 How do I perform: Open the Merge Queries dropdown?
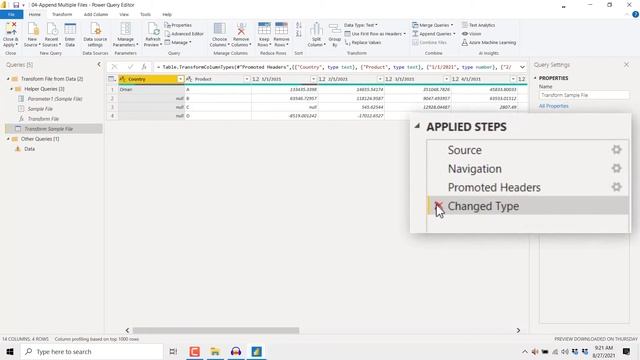pos(433,25)
